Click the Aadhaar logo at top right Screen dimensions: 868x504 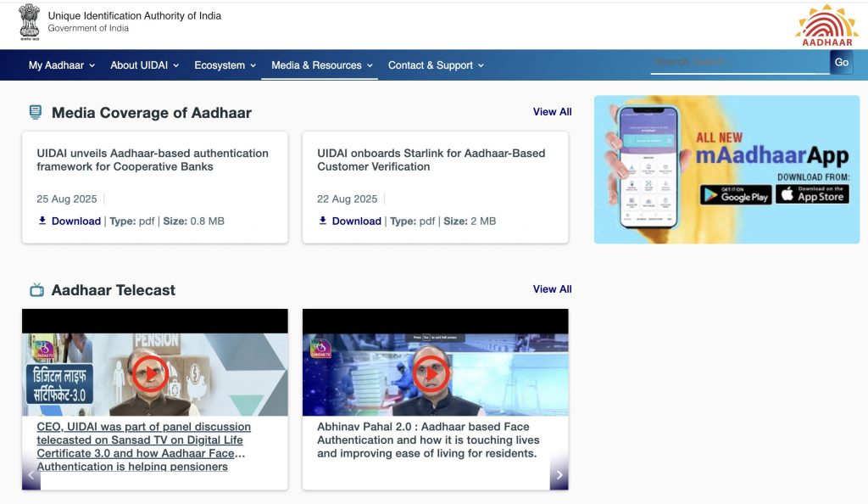[x=827, y=25]
